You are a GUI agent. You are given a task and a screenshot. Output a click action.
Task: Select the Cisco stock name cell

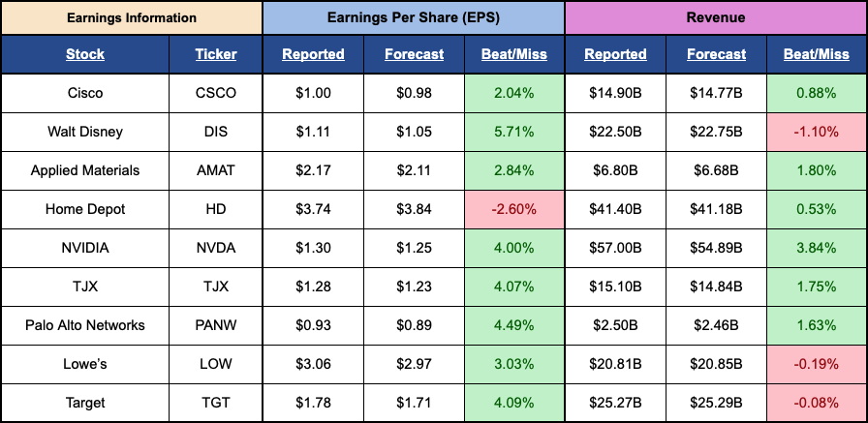(85, 93)
